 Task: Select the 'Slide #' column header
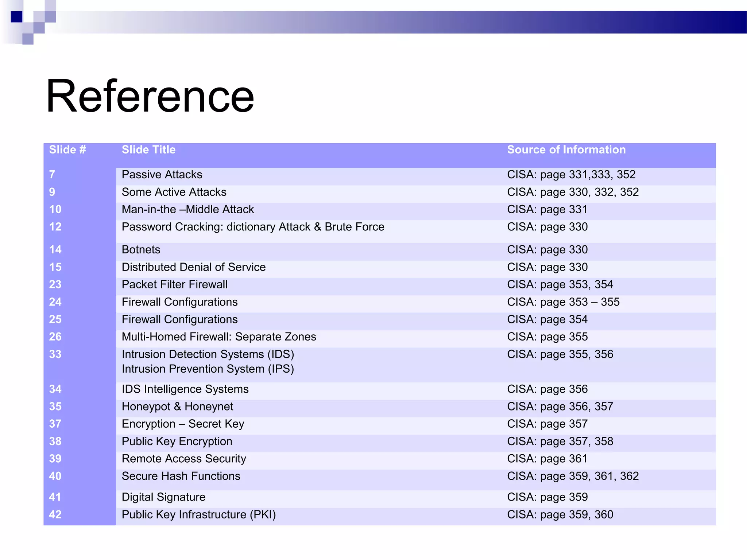coord(67,150)
